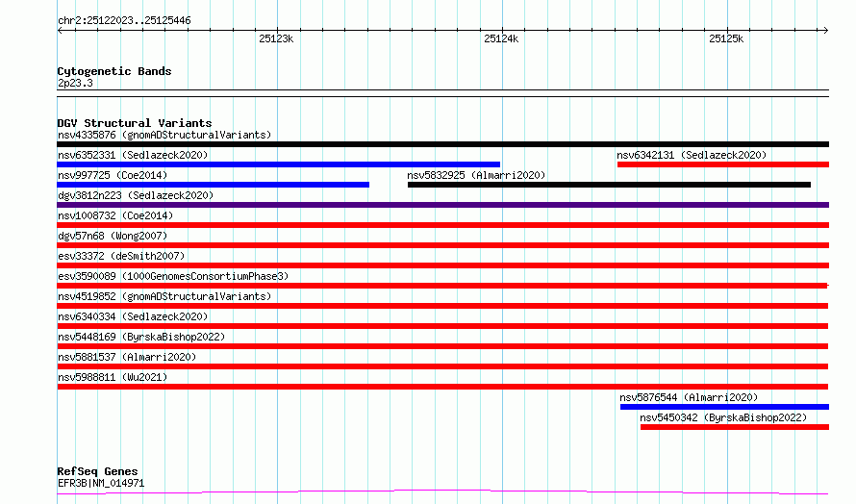
Task: Open the nsv5450342 (ByrskaBishop2022) label
Action: click(x=723, y=417)
